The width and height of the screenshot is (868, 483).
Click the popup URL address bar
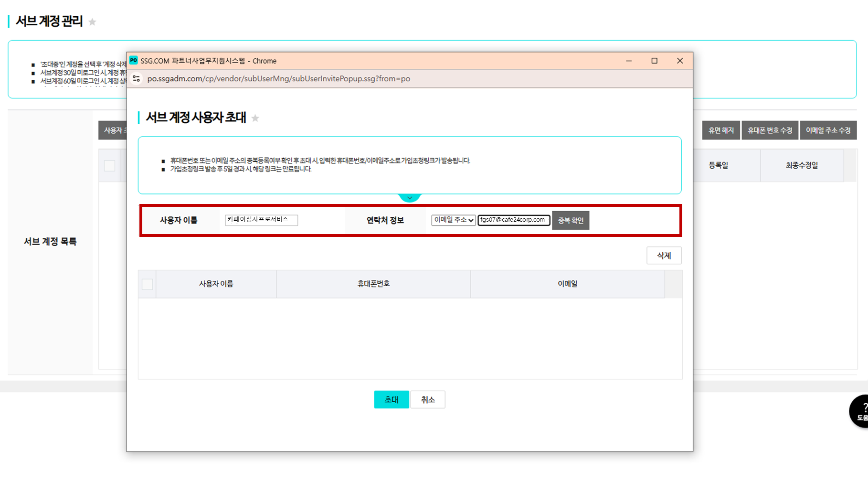click(x=279, y=79)
